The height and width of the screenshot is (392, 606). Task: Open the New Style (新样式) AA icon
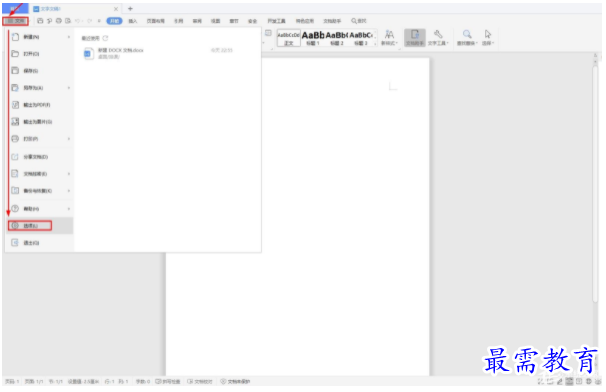[x=389, y=34]
